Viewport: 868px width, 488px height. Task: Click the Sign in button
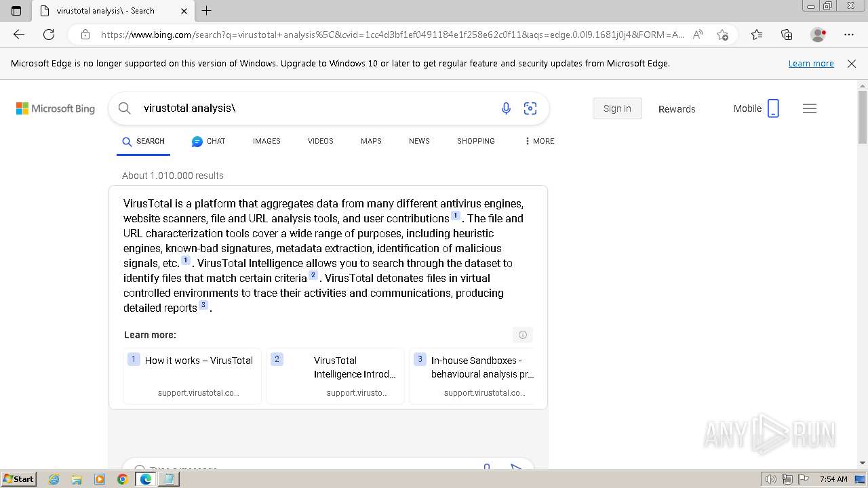point(617,108)
